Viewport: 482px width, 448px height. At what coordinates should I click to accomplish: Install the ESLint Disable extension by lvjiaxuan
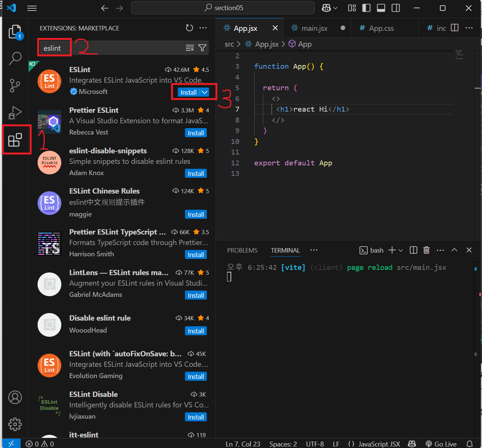point(196,417)
